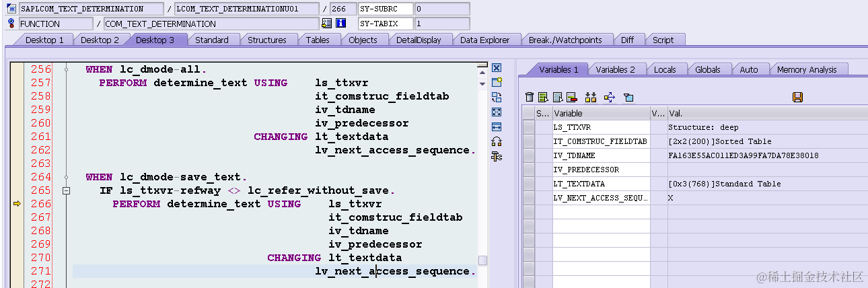Click the maximize tool (full-screen) icon
The height and width of the screenshot is (288, 868).
click(497, 112)
